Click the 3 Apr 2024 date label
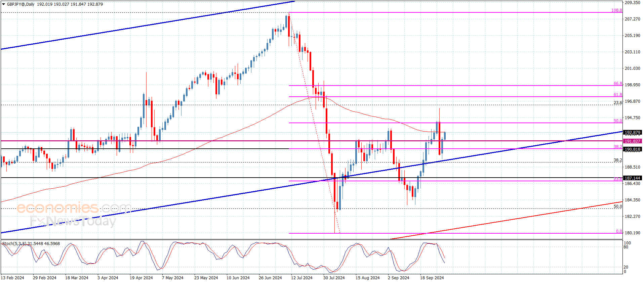 (108, 278)
